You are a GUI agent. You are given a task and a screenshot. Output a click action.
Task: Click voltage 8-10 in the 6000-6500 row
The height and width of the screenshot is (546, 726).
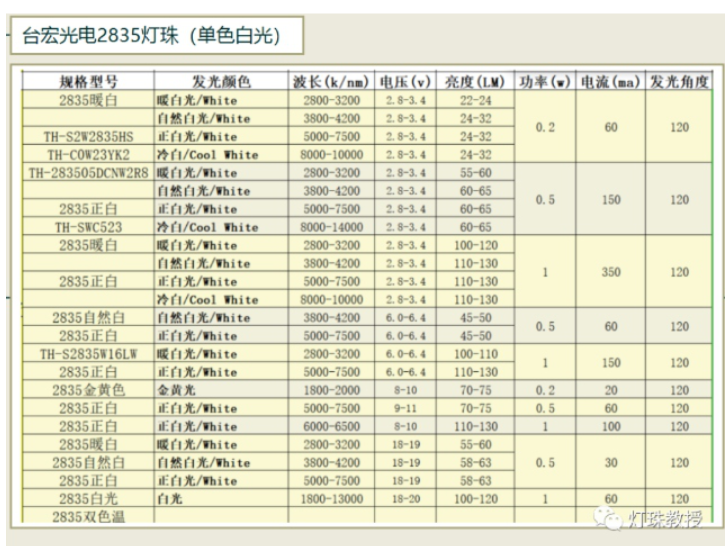coord(406,427)
